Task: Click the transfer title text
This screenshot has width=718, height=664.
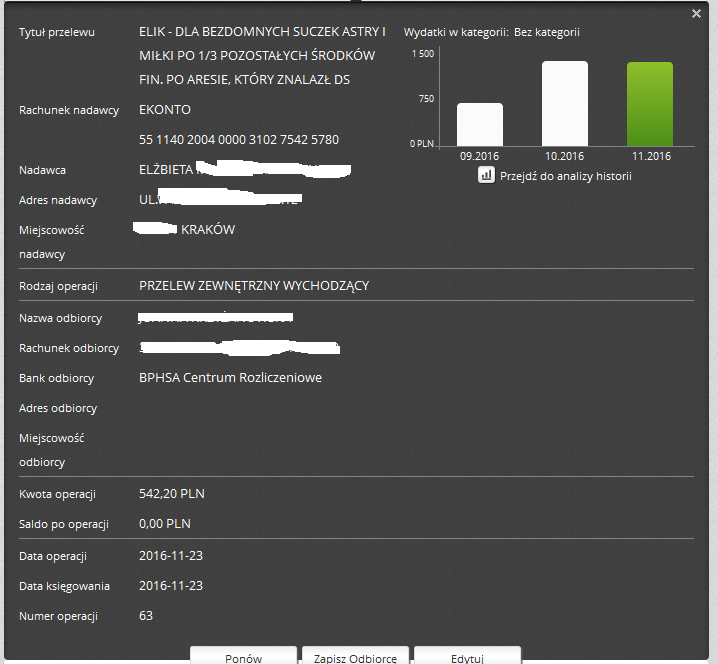Action: (x=262, y=56)
